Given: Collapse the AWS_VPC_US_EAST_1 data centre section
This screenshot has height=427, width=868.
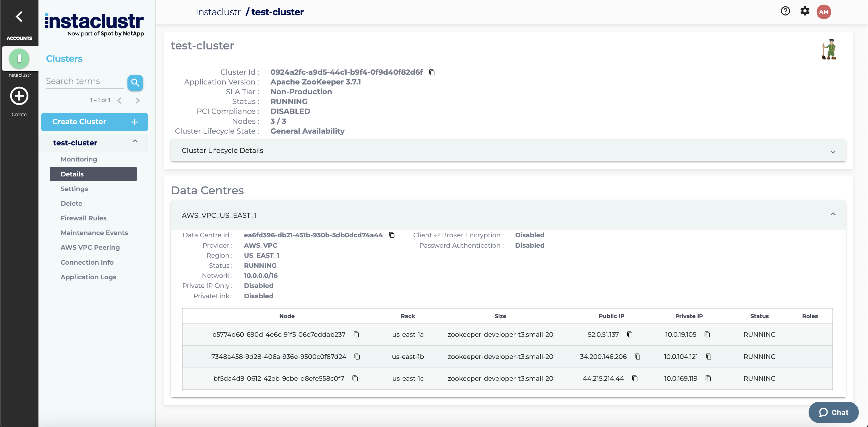Looking at the screenshot, I should click(833, 214).
